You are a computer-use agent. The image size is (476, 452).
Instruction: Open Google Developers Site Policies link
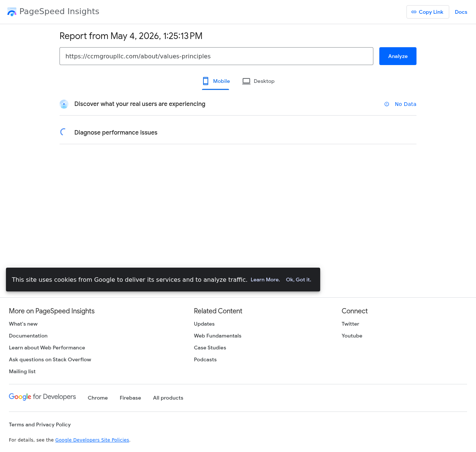[92, 440]
